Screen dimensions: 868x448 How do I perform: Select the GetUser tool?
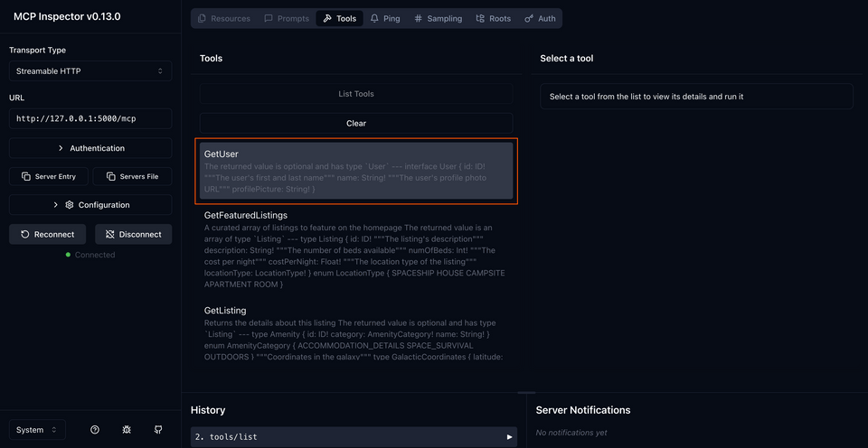pyautogui.click(x=356, y=171)
